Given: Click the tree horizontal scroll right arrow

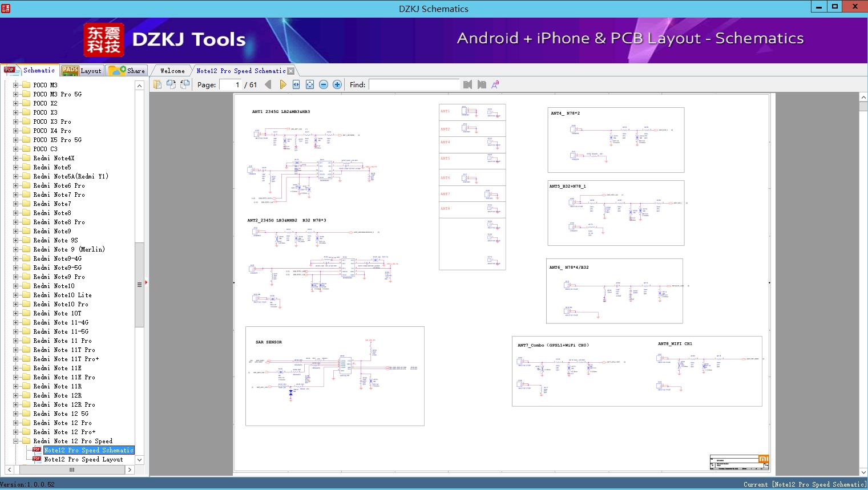Looking at the screenshot, I should click(130, 469).
